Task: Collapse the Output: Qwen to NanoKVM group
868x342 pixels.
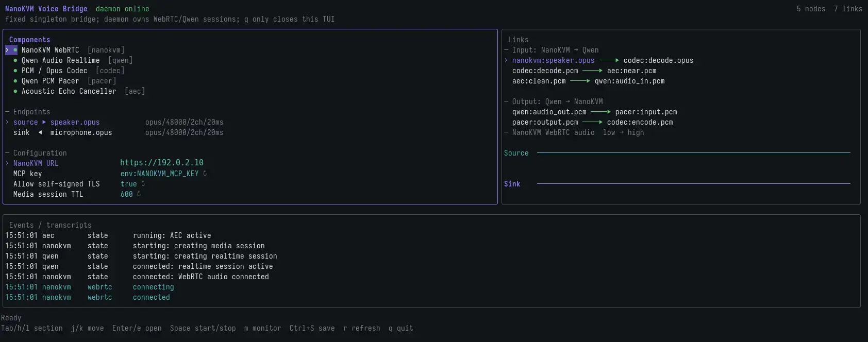Action: [x=554, y=101]
